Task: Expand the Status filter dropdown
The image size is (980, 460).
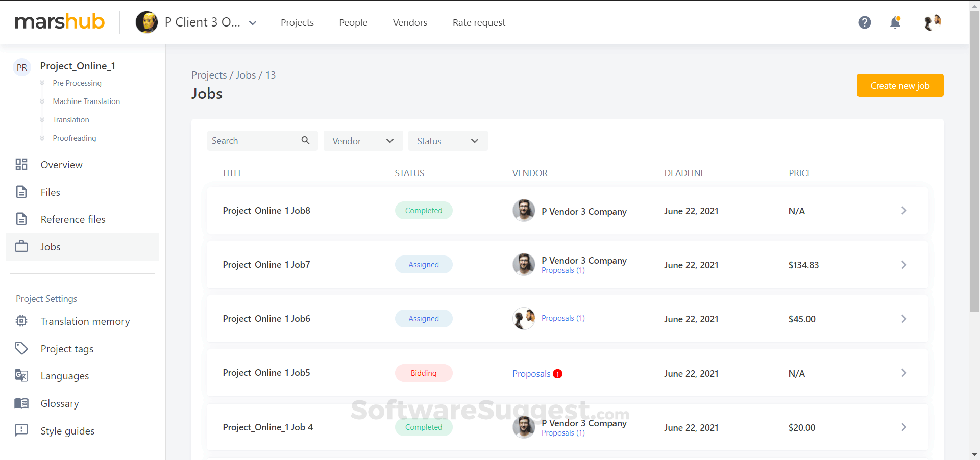Action: tap(448, 141)
